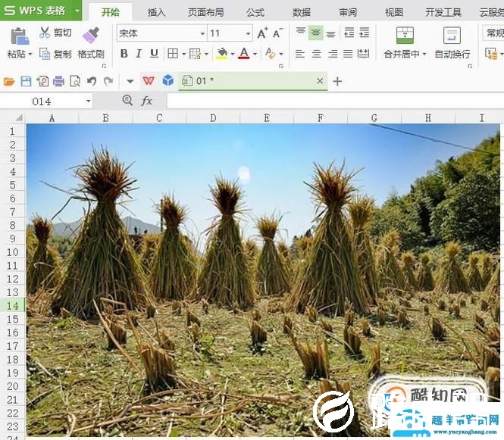The image size is (504, 440).
Task: Click the Redo arrow icon
Action: click(x=108, y=81)
